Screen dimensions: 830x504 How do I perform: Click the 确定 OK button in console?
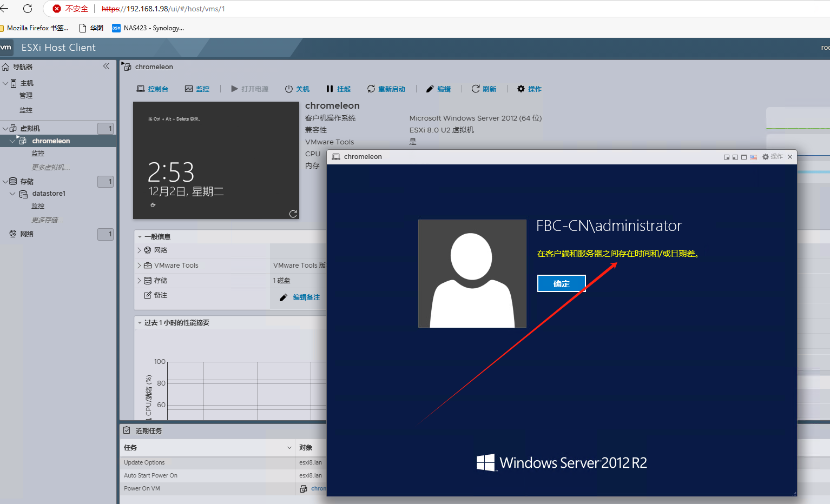pyautogui.click(x=562, y=283)
